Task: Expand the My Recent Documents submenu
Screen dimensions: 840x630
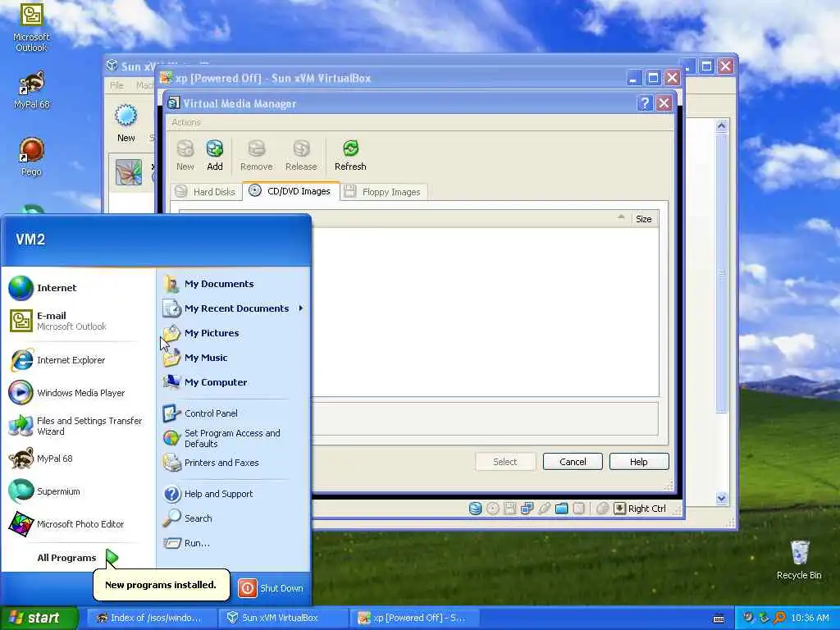Action: coord(234,308)
